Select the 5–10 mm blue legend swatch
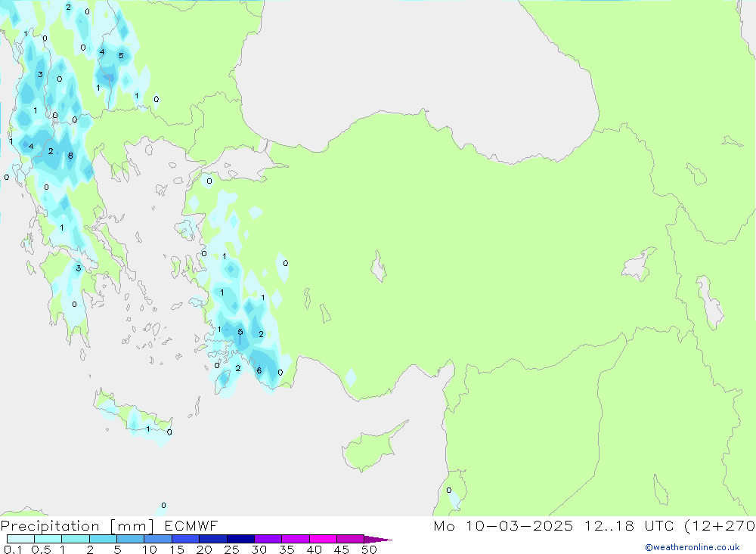Viewport: 756px width, 554px height. coord(130,539)
